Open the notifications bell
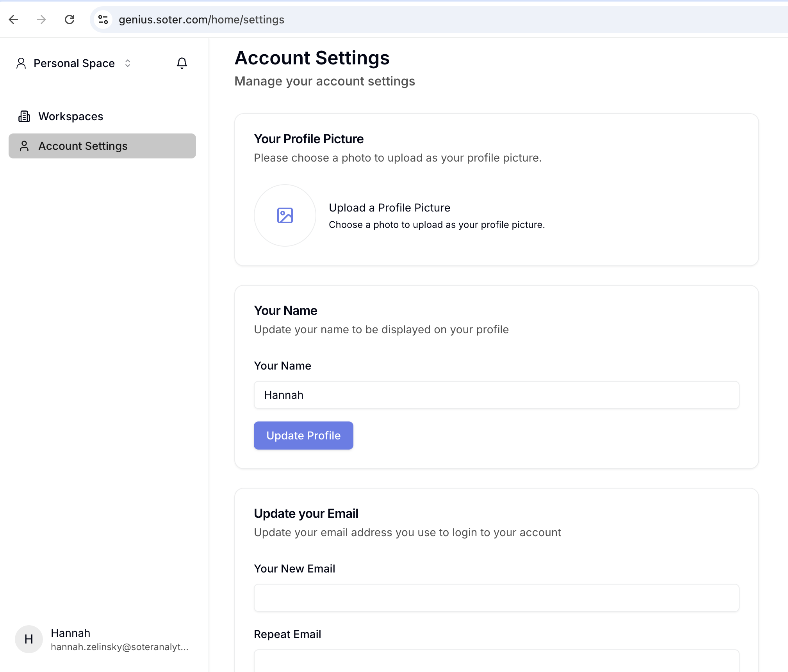The height and width of the screenshot is (672, 788). pos(182,63)
